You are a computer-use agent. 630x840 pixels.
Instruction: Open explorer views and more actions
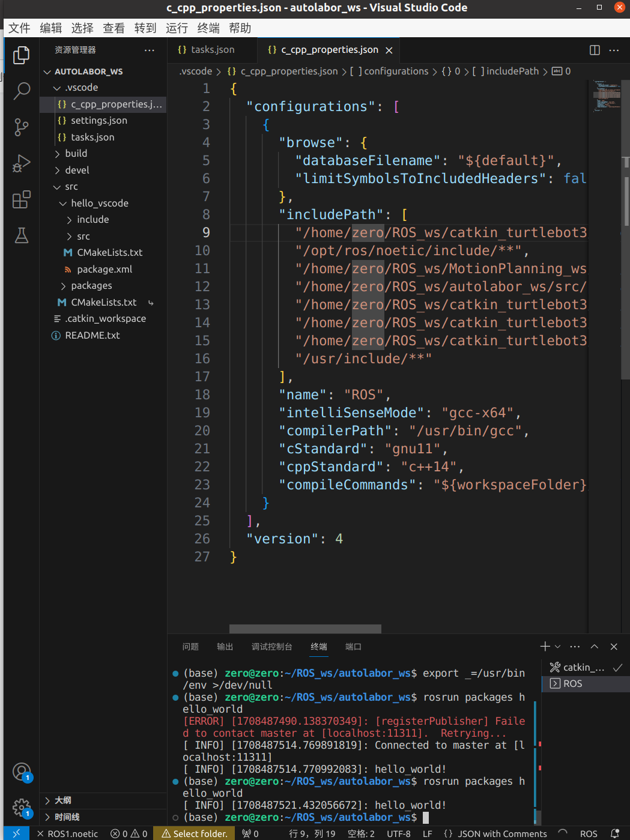[x=150, y=50]
